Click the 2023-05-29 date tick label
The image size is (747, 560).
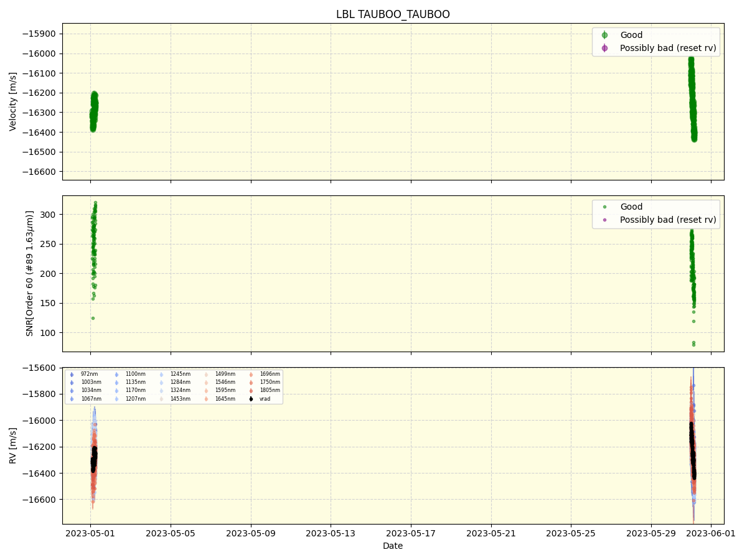(651, 533)
